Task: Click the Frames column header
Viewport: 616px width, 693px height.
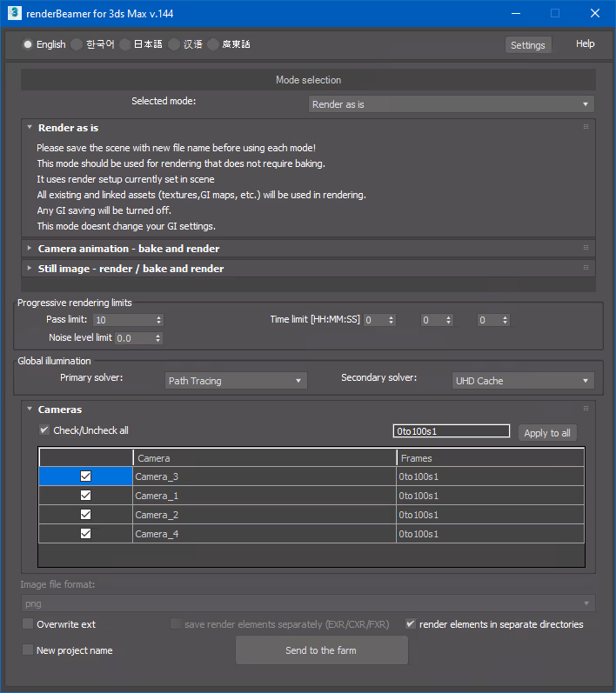Action: tap(491, 458)
